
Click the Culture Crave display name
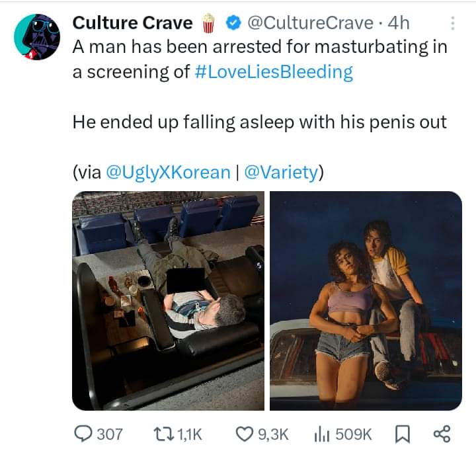coord(132,23)
